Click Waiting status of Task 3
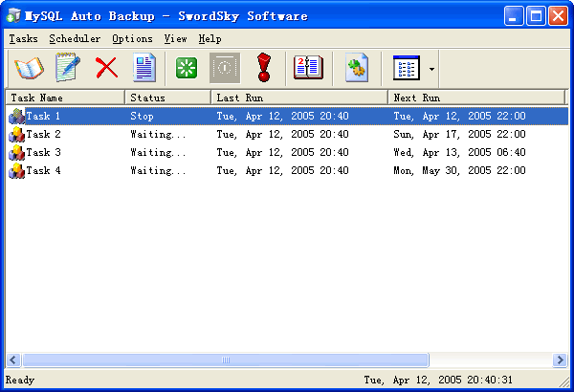574x392 pixels. (x=158, y=152)
